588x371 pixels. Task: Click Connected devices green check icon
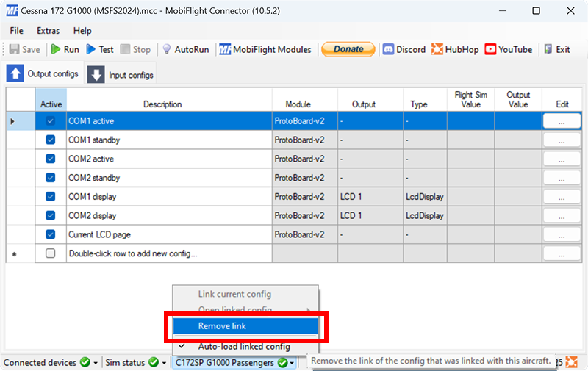pyautogui.click(x=85, y=362)
